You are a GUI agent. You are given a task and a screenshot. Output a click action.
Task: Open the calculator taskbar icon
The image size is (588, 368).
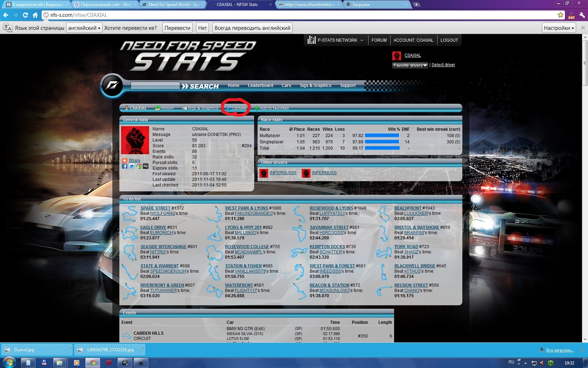point(28,363)
